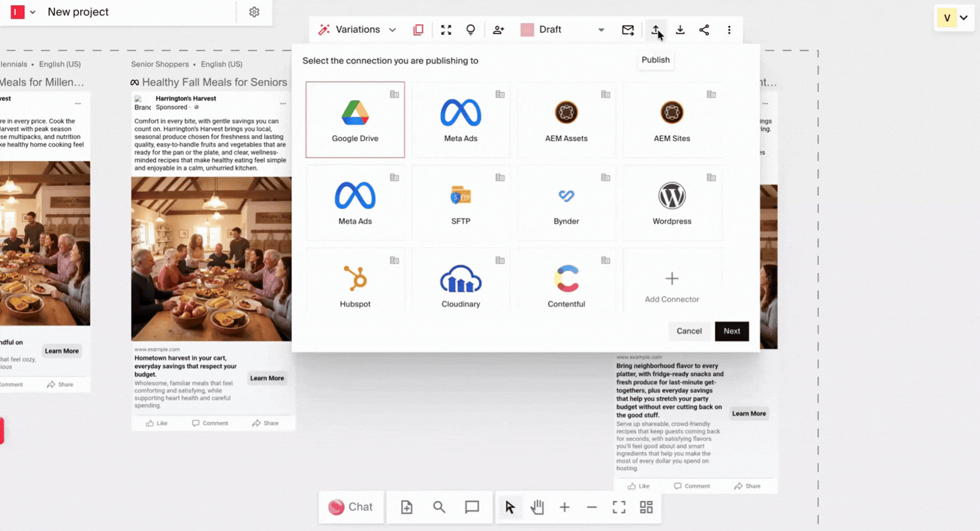Click Learn More on the Seniors ad

(x=267, y=378)
